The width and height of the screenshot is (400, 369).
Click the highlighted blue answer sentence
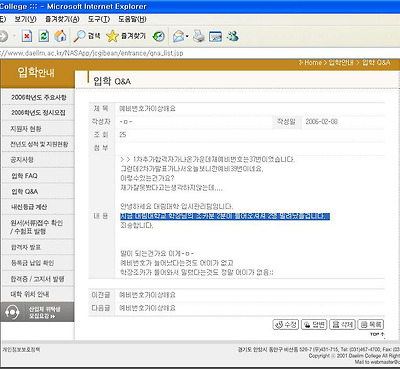click(225, 217)
